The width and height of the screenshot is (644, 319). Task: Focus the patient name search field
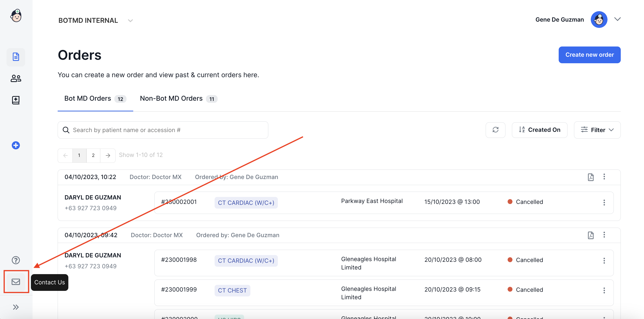coord(167,130)
